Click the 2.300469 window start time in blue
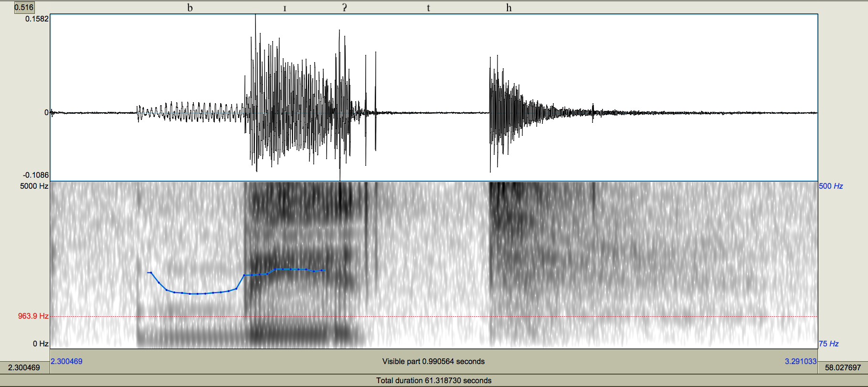The height and width of the screenshot is (387, 868). pyautogui.click(x=66, y=361)
